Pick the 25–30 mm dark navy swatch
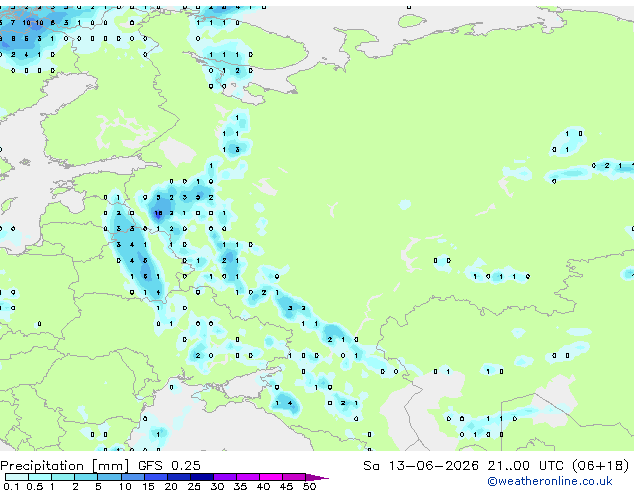This screenshot has height=490, width=634. 202,477
